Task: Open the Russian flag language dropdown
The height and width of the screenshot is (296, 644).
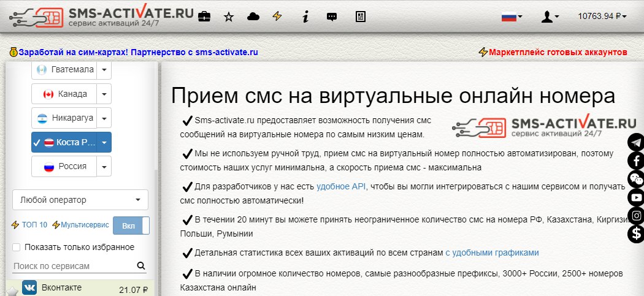Action: [512, 17]
